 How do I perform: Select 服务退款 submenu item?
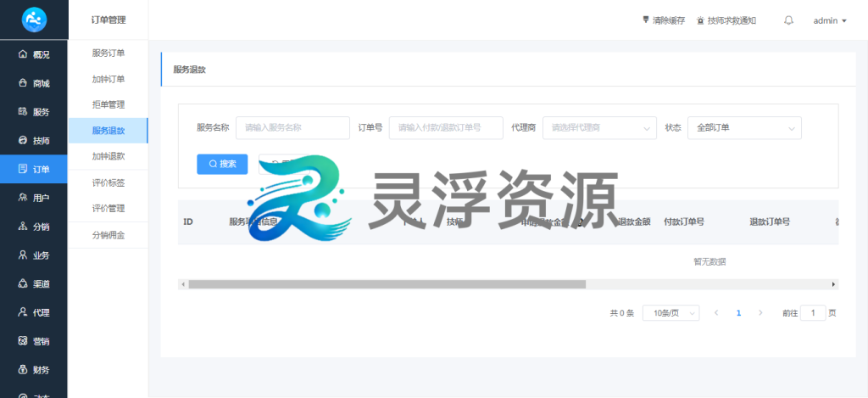[x=108, y=131]
